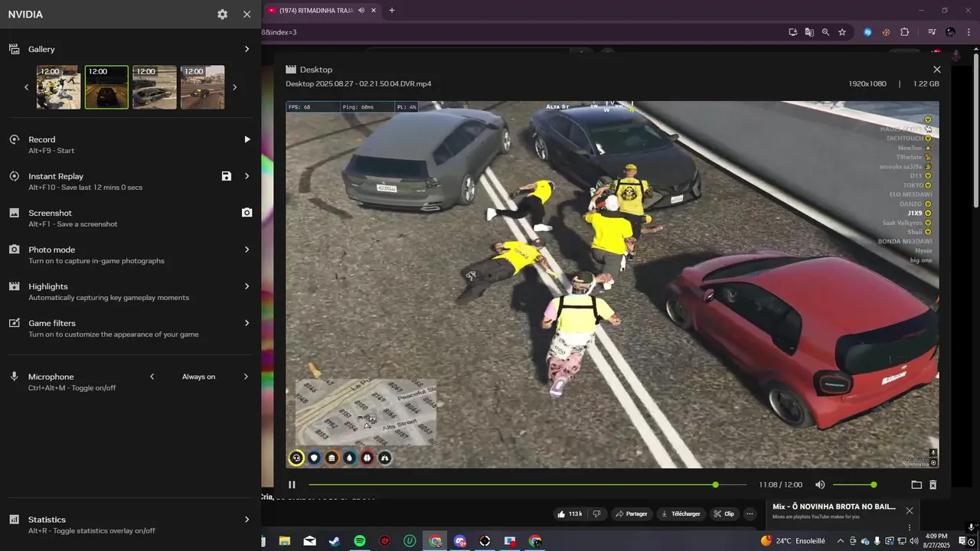Go to next gallery items arrow

[x=234, y=87]
